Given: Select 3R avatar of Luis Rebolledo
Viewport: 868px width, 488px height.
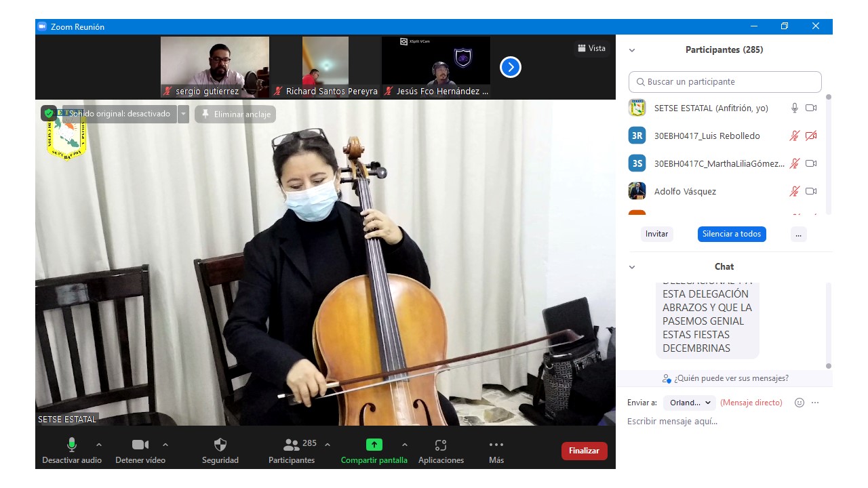Looking at the screenshot, I should point(637,136).
